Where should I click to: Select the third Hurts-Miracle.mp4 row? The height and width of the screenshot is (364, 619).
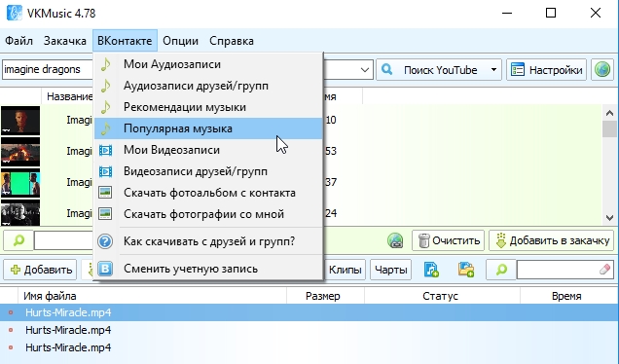(309, 347)
